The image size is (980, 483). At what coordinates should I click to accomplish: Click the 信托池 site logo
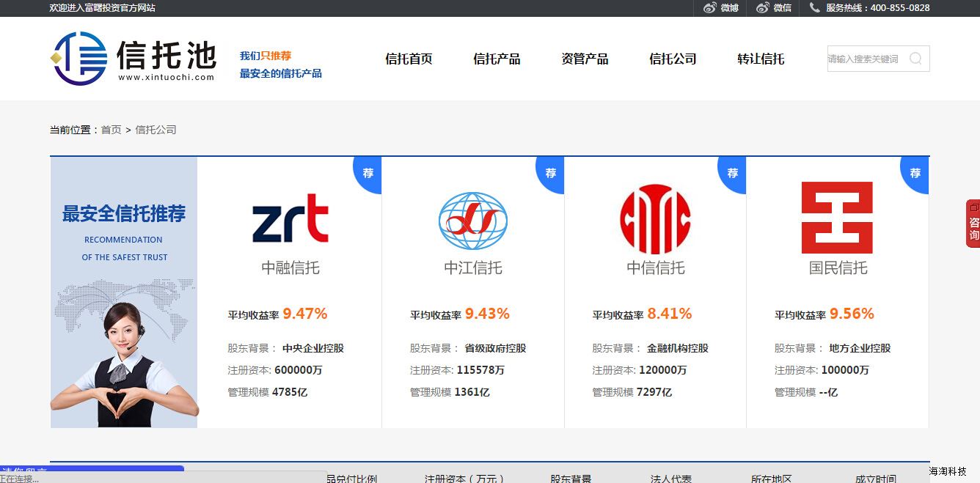click(x=134, y=59)
